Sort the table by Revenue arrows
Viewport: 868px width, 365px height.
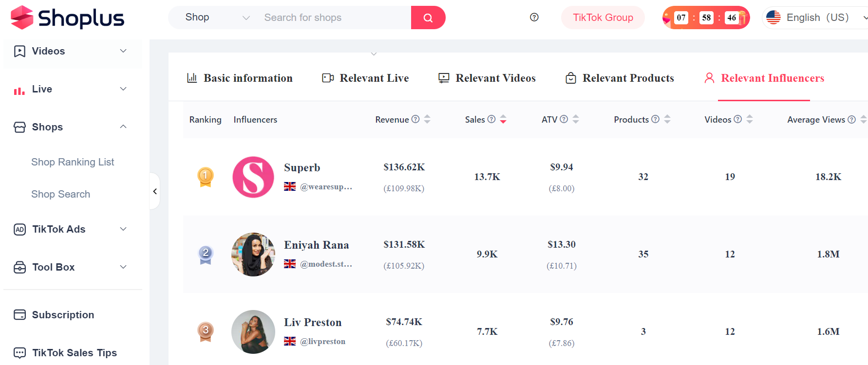pyautogui.click(x=427, y=119)
